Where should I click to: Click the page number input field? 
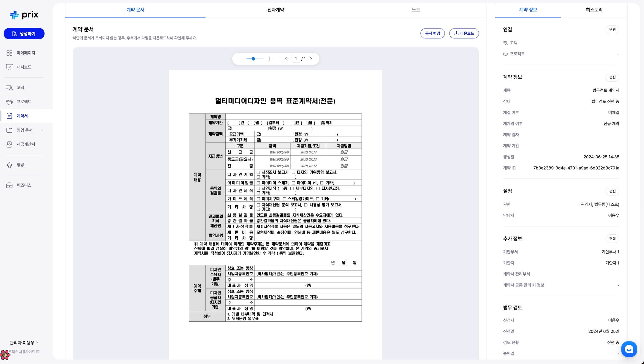click(x=296, y=59)
